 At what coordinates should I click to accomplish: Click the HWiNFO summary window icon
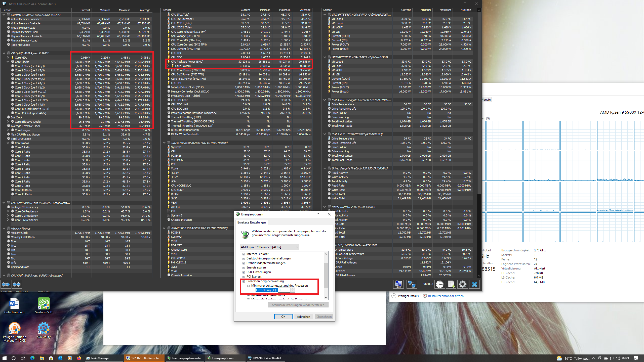point(398,284)
